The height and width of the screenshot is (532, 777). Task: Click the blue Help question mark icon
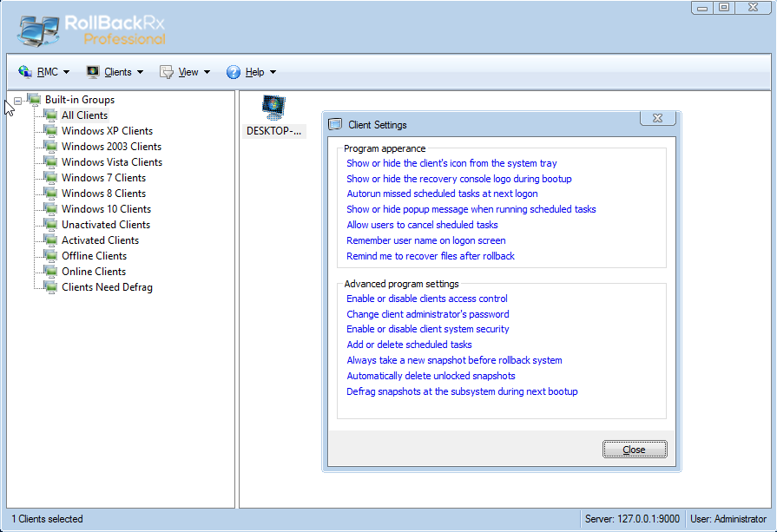tap(234, 72)
